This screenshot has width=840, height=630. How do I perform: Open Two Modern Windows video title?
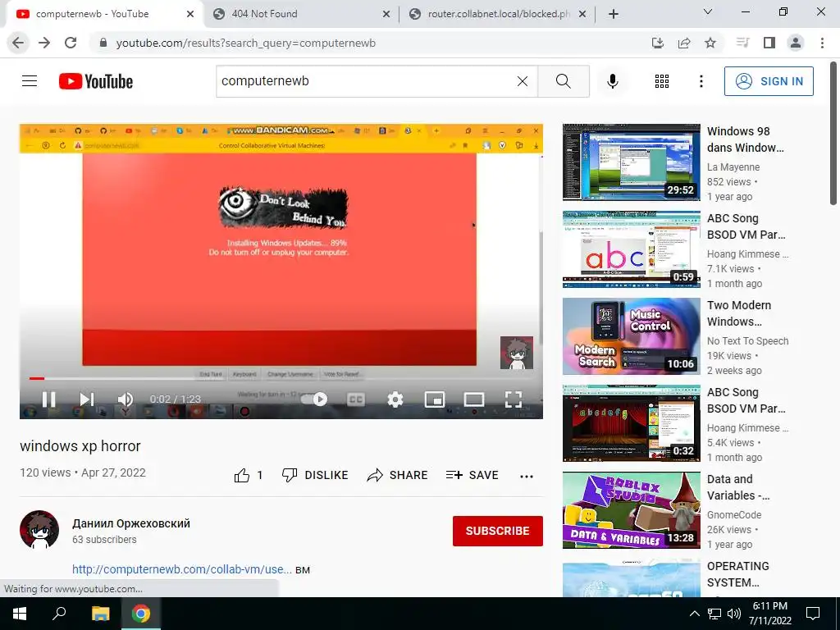click(x=739, y=313)
